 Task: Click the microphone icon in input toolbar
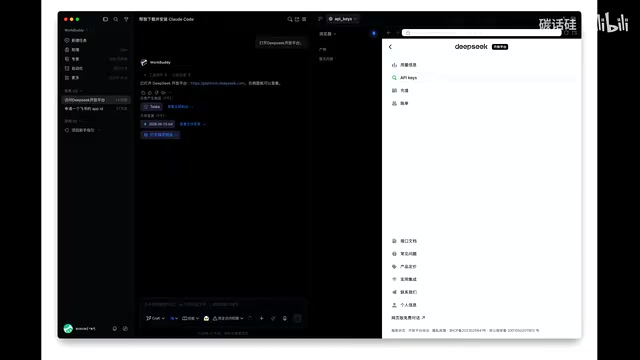point(285,318)
